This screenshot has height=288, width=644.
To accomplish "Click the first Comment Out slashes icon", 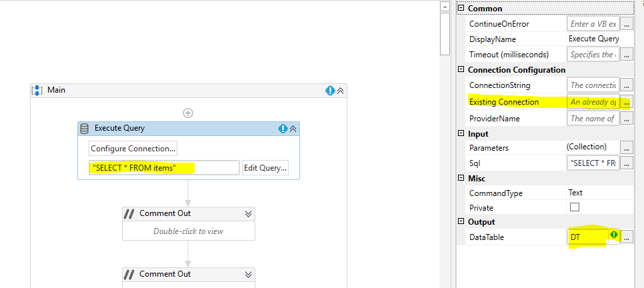I will click(130, 213).
